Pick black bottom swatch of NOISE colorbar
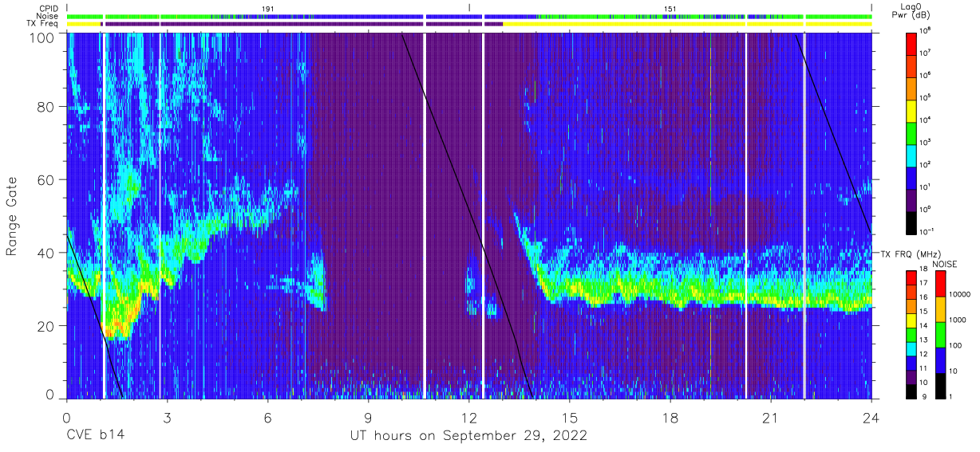The image size is (980, 452). [x=939, y=385]
